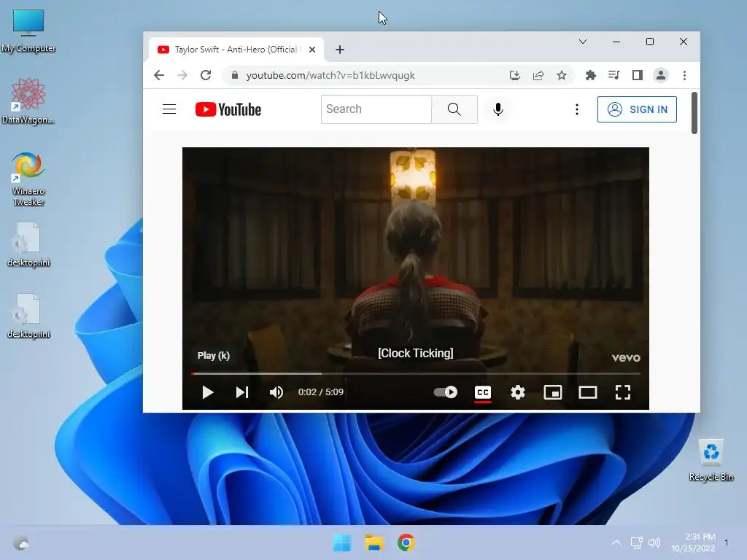The width and height of the screenshot is (747, 560).
Task: Mute the video using the speaker icon
Action: click(276, 392)
